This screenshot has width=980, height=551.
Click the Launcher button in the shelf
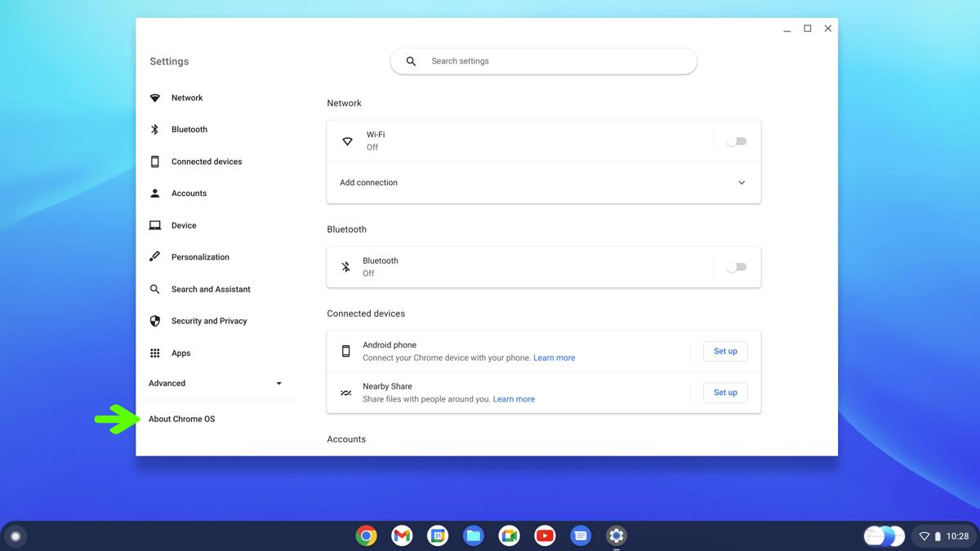(x=16, y=535)
